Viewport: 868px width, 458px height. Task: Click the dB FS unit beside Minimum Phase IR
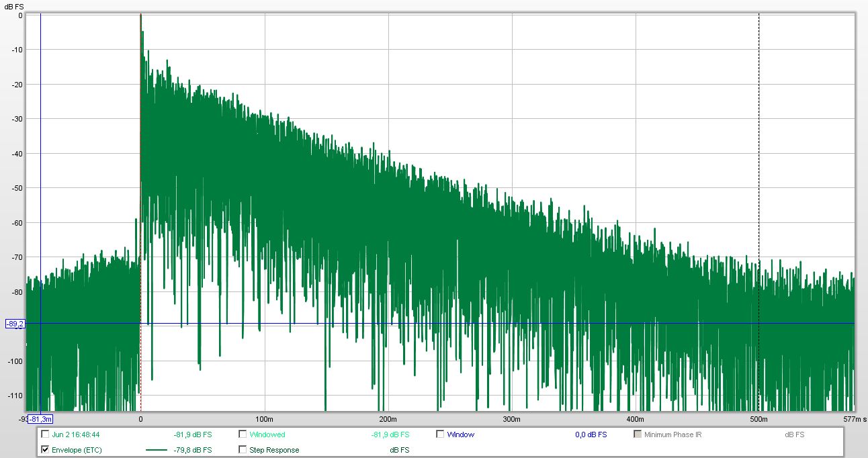click(x=795, y=434)
